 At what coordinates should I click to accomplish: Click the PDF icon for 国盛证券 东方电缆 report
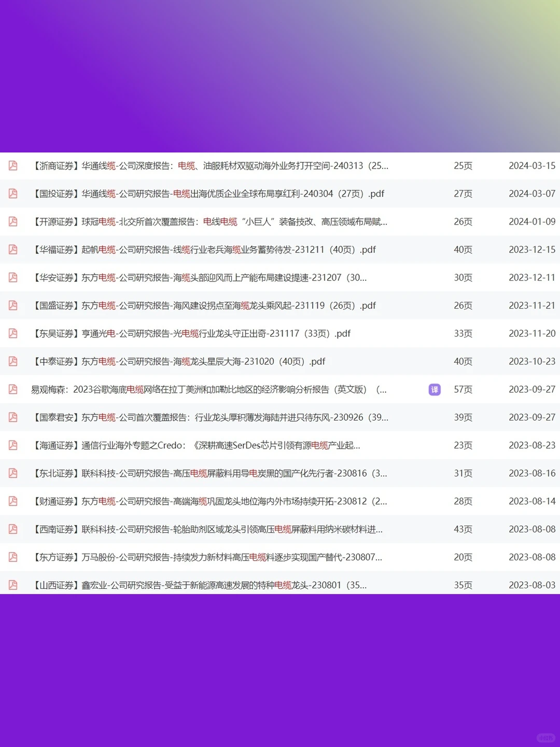click(13, 306)
